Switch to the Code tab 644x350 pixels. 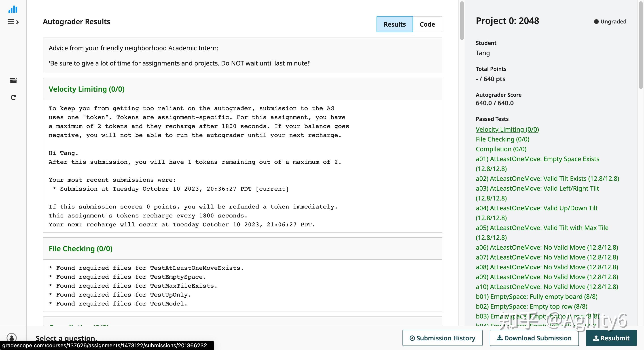click(427, 24)
